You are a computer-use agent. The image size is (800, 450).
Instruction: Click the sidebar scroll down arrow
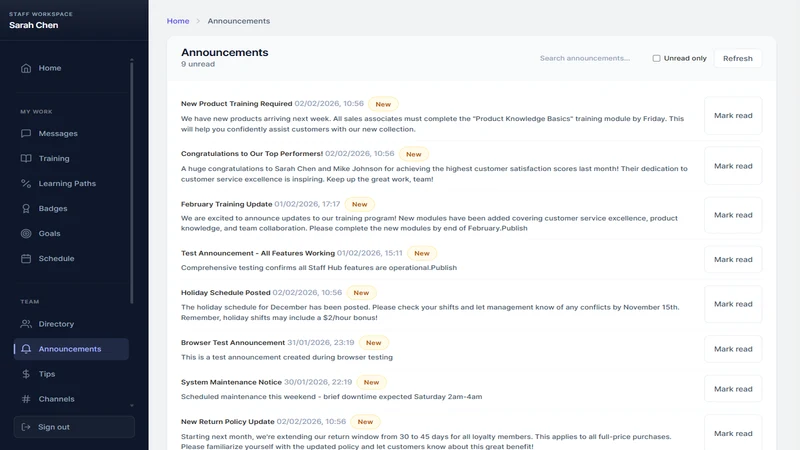coord(132,406)
